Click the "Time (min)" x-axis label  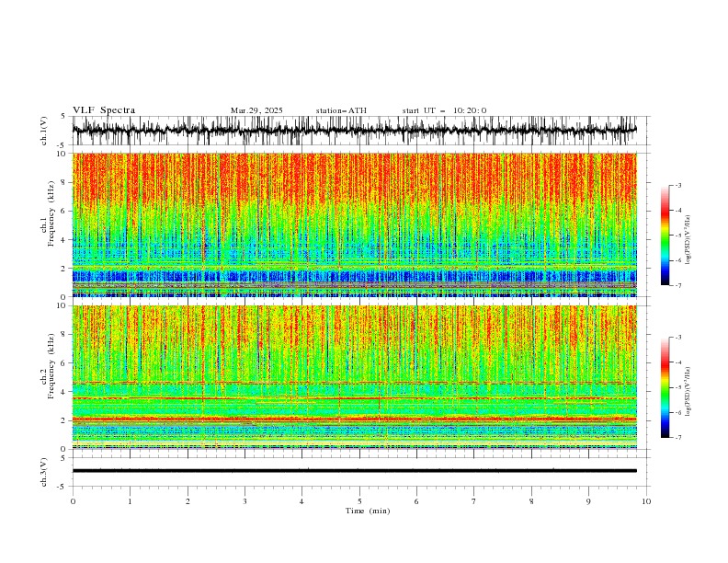click(x=368, y=511)
